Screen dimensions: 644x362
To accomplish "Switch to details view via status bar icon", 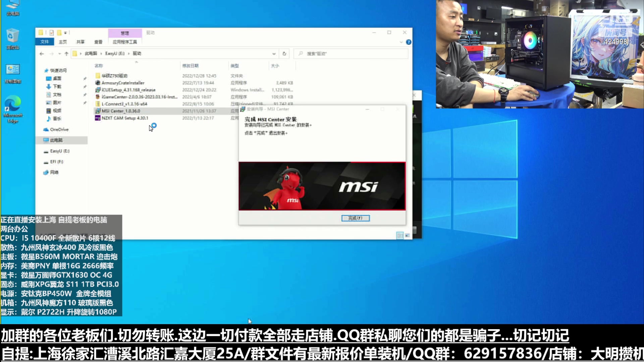I will click(x=400, y=236).
